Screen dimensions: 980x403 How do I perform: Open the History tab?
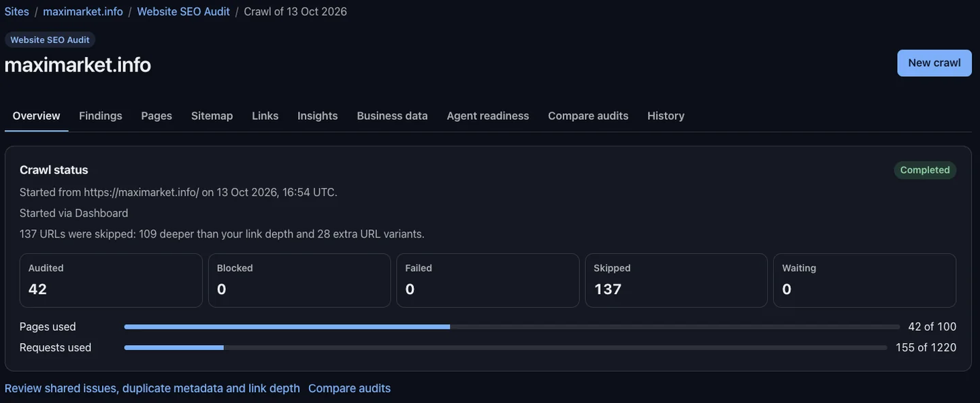tap(666, 116)
